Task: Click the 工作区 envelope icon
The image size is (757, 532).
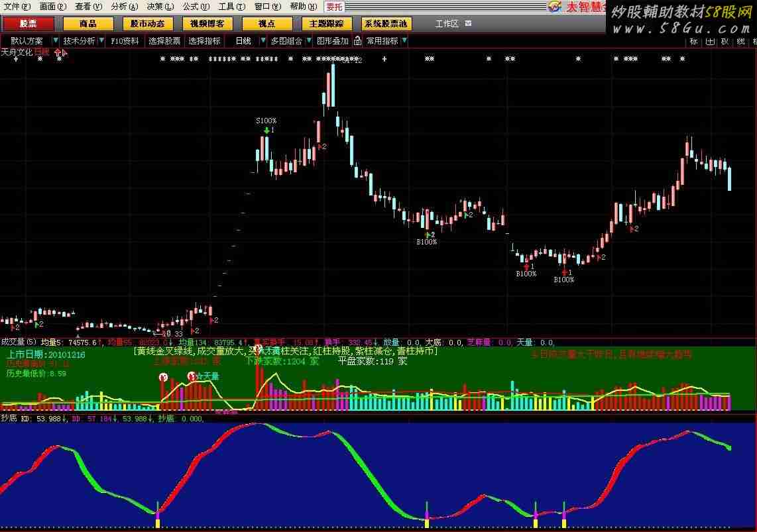Action: point(469,23)
